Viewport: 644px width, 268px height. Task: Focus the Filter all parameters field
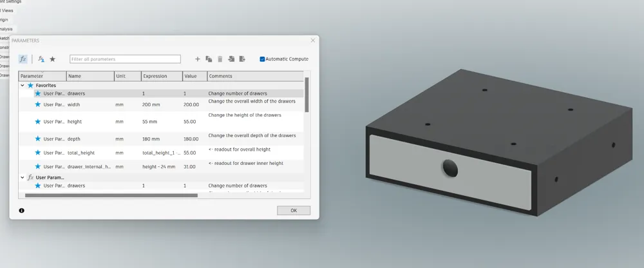126,59
